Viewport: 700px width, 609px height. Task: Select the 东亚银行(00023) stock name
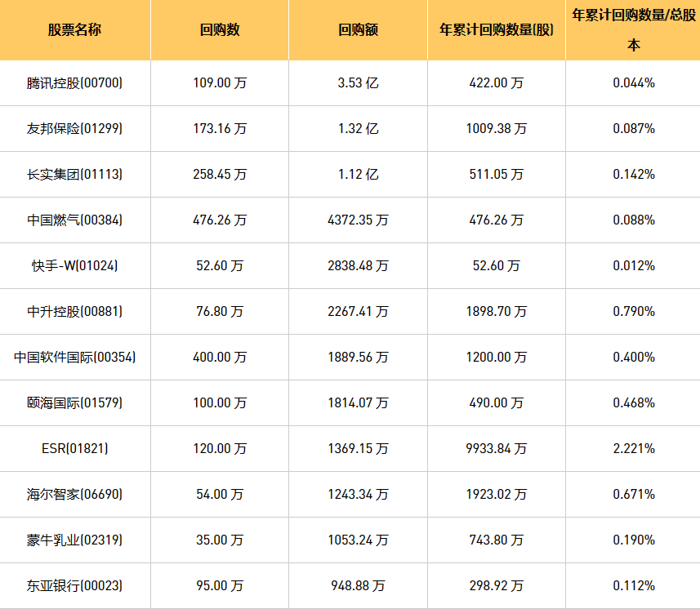point(74,585)
